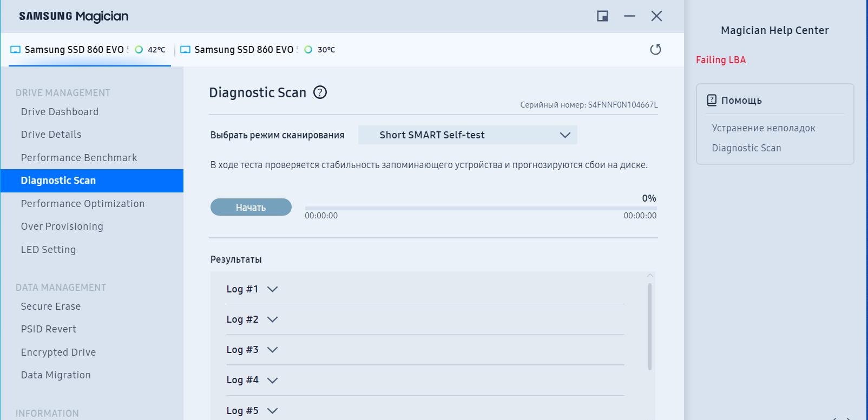Click the results list vertical scrollbar
868x420 pixels.
[650, 326]
